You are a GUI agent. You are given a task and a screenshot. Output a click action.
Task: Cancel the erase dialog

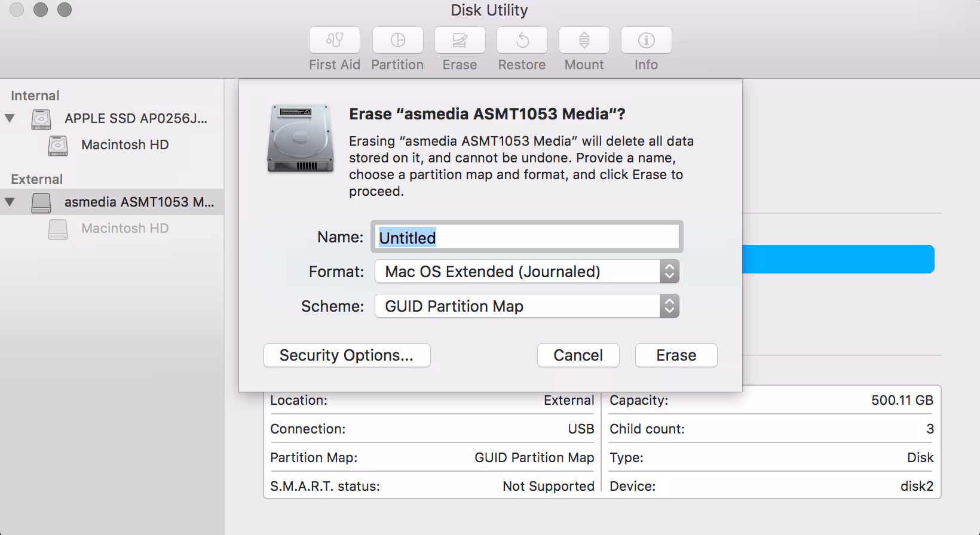[578, 355]
